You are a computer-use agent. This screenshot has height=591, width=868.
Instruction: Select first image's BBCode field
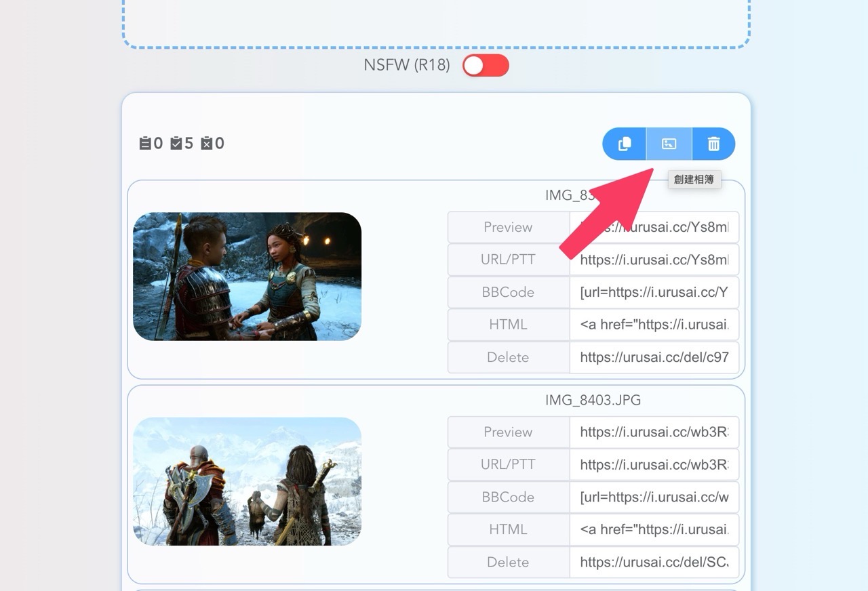tap(654, 292)
